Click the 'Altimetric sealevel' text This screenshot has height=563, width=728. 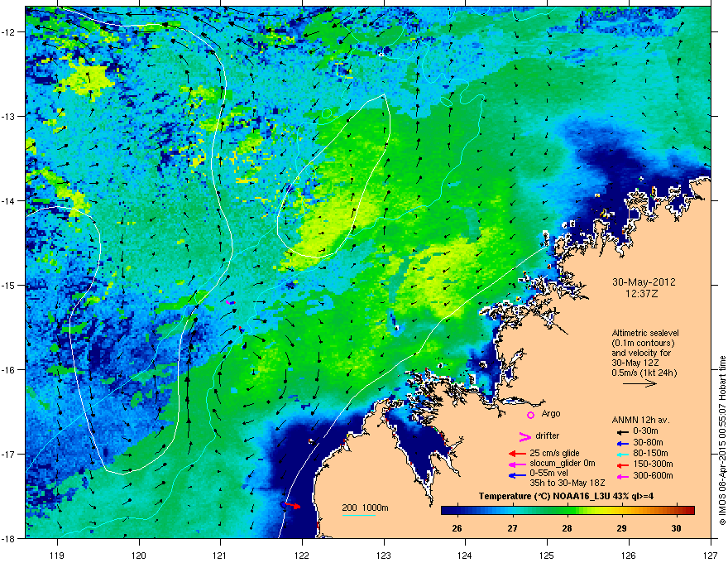645,333
